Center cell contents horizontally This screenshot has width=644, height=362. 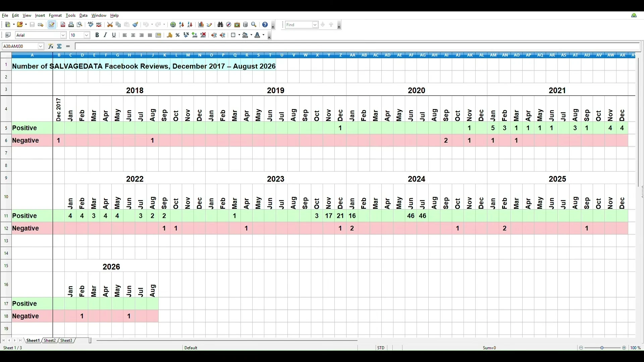[133, 35]
